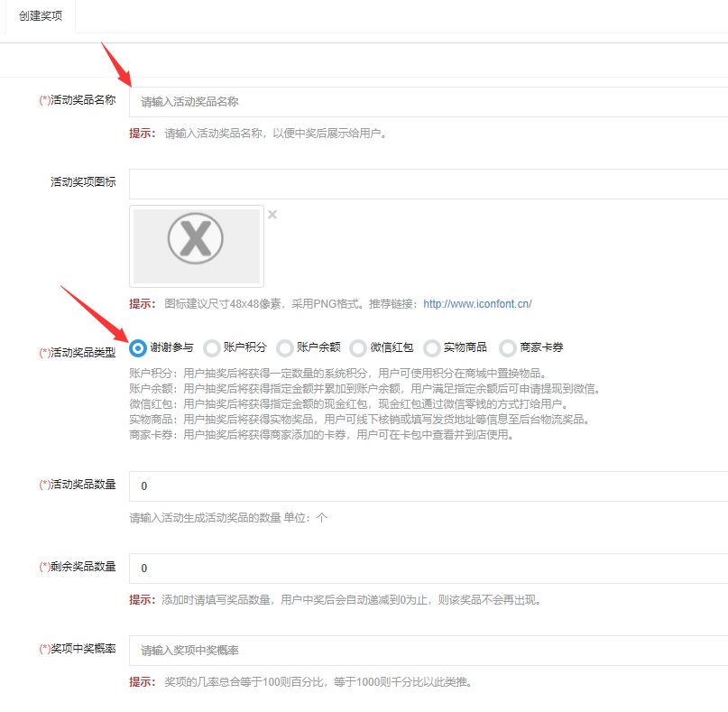Click the 活动奖品数量 input field
The image size is (728, 712).
429,486
